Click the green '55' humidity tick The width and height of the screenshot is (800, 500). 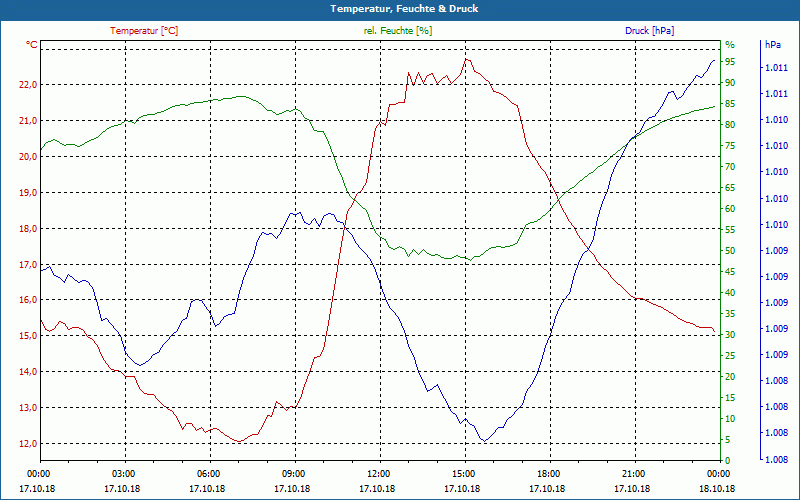730,230
